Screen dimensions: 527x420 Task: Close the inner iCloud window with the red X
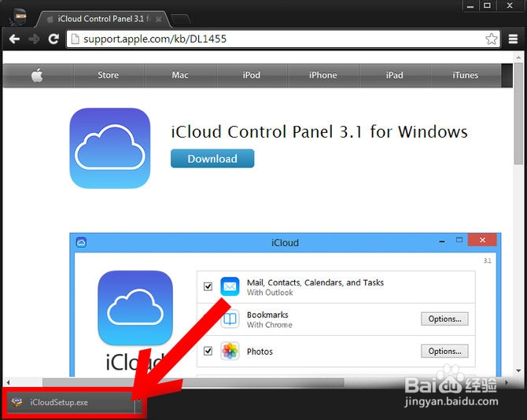(x=482, y=240)
